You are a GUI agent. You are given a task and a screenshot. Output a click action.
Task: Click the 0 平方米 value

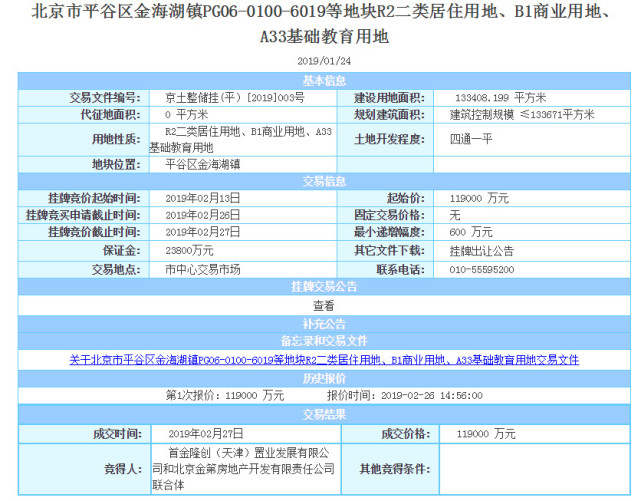coord(186,114)
